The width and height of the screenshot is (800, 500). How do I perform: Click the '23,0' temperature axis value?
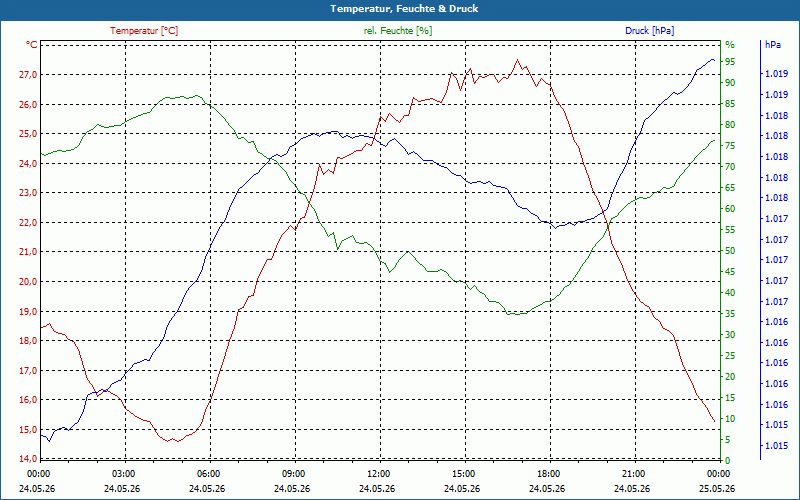(x=29, y=193)
